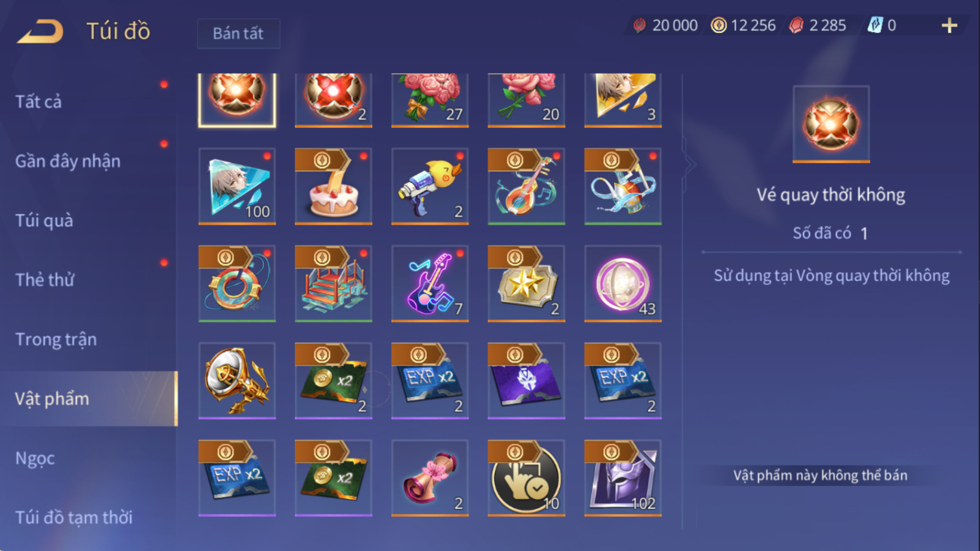Click the plus icon to add currency
The image size is (980, 551).
point(949,25)
